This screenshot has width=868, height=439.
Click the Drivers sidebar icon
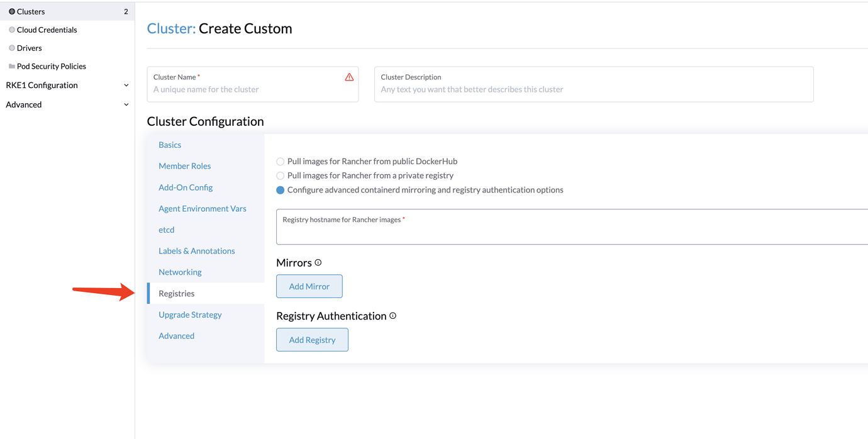[11, 48]
